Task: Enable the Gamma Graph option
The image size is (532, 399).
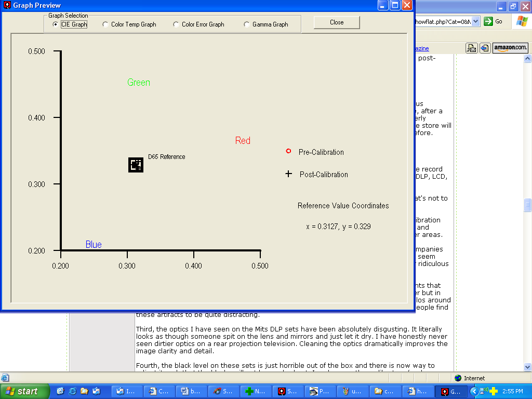Action: coord(247,24)
